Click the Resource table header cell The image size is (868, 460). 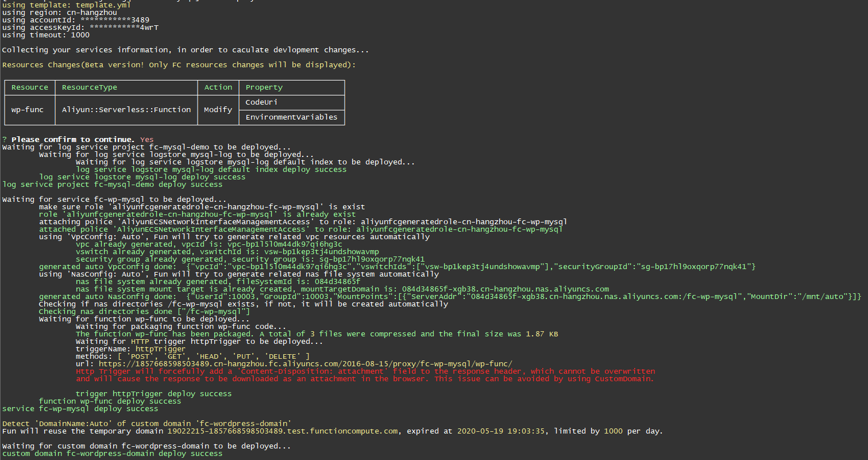(x=30, y=87)
